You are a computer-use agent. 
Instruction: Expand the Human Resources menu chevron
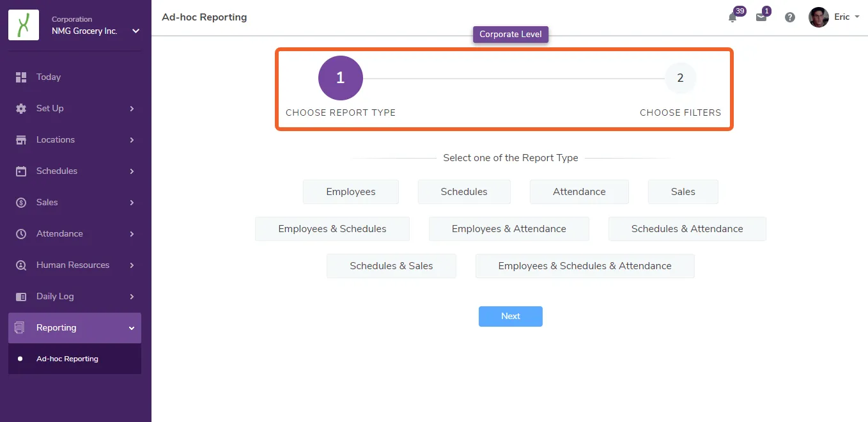coord(132,265)
